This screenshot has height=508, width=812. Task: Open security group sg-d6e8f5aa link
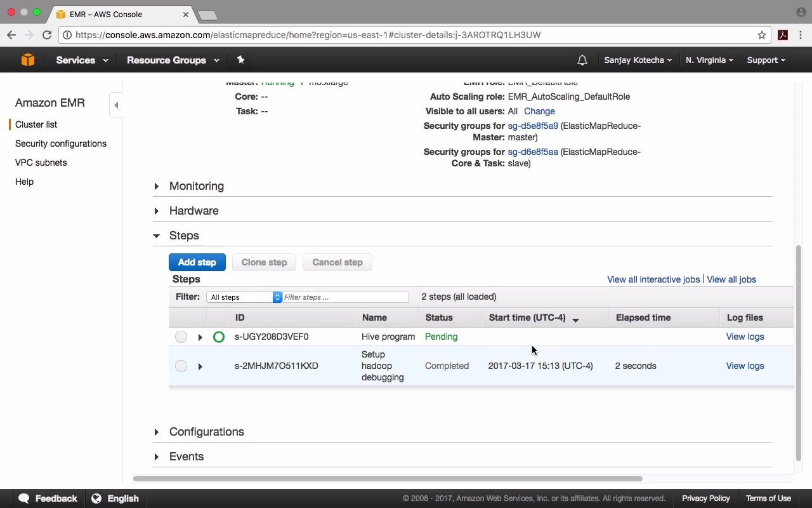point(533,152)
